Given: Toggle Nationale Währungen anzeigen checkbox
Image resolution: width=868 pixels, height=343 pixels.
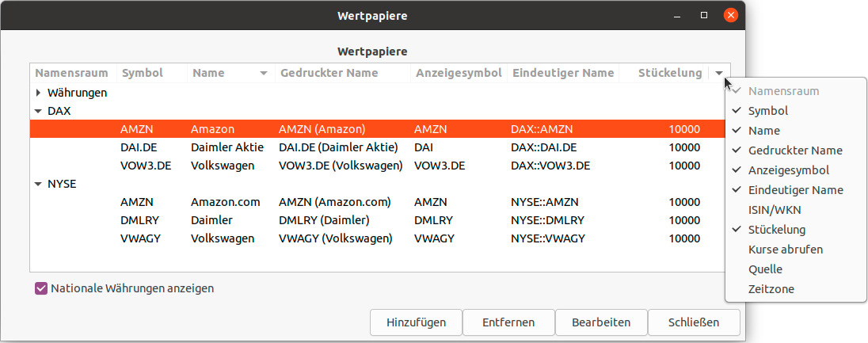Looking at the screenshot, I should point(42,288).
